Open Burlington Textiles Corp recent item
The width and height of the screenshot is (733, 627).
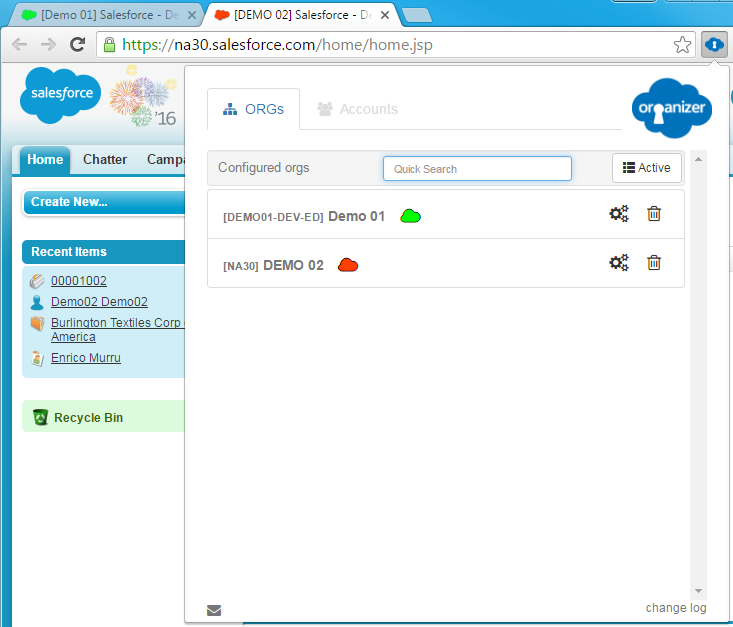(x=118, y=330)
